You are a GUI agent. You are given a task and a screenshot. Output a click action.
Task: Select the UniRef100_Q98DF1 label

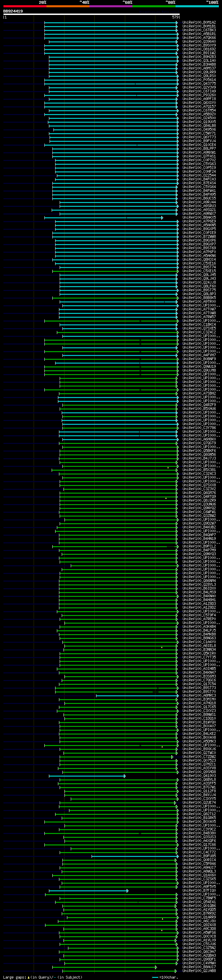click(x=199, y=959)
